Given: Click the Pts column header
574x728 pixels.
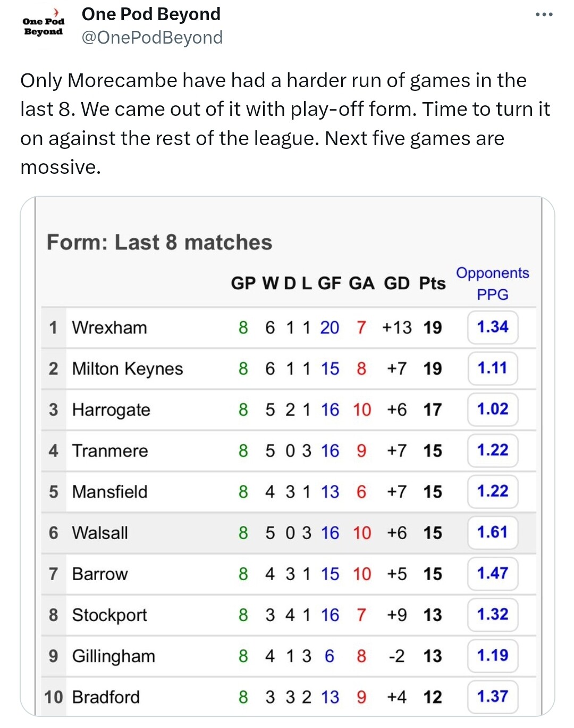Looking at the screenshot, I should coord(432,283).
